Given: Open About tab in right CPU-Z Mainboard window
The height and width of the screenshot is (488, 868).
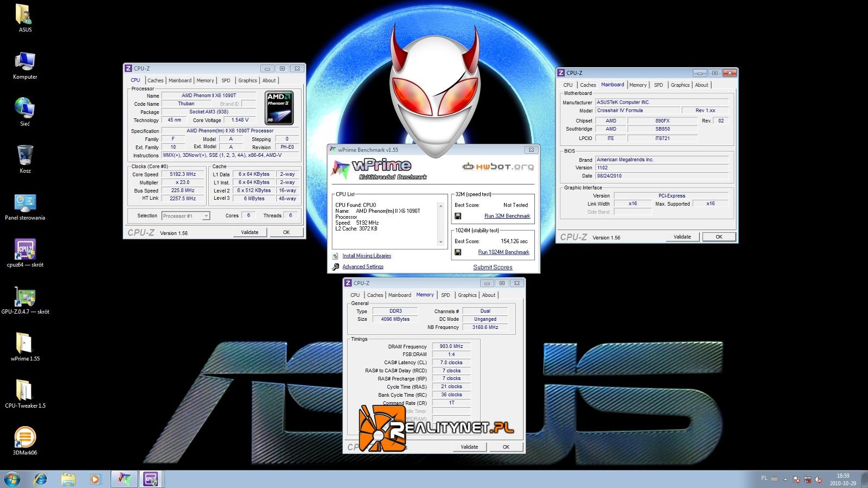Looking at the screenshot, I should [701, 85].
